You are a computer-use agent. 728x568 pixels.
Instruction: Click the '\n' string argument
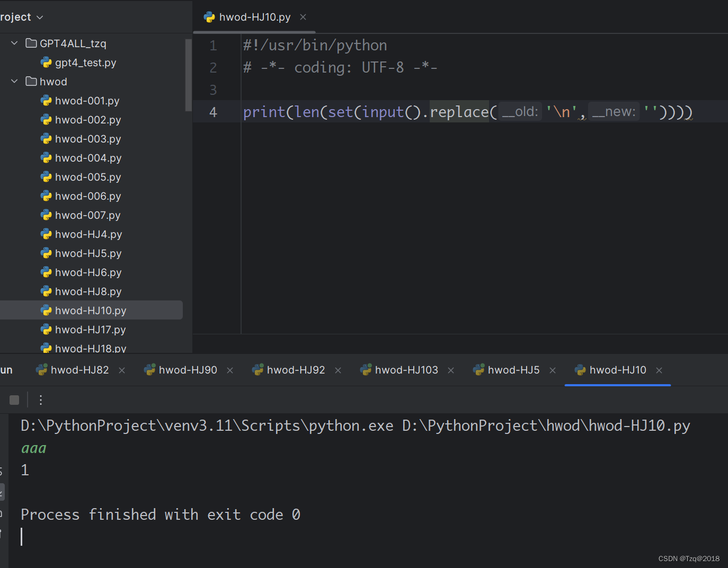pyautogui.click(x=562, y=112)
